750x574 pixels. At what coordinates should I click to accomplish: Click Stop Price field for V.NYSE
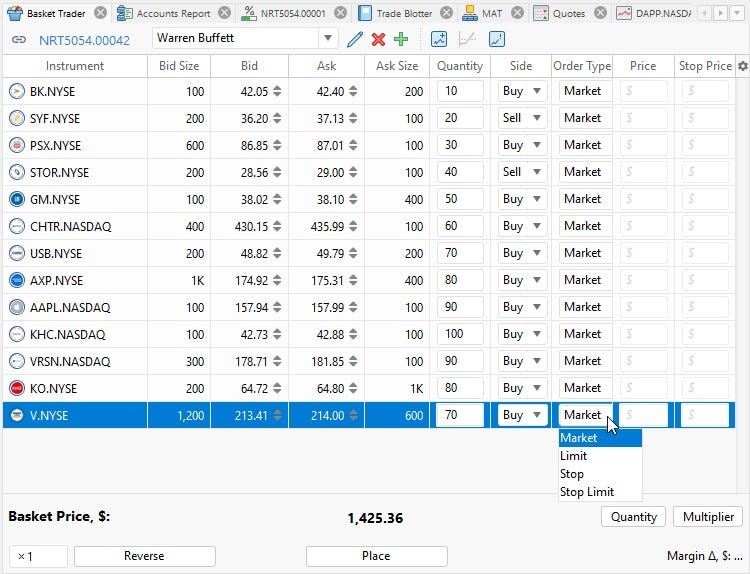click(x=706, y=415)
